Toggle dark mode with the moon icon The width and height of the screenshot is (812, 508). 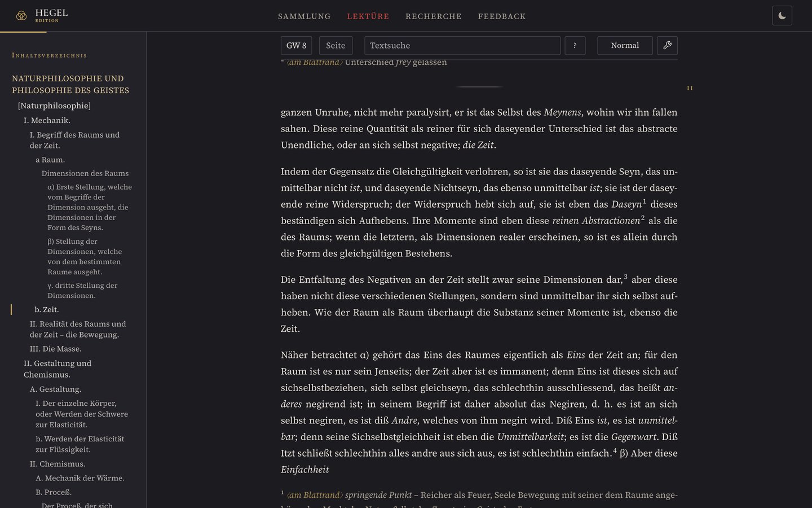pyautogui.click(x=782, y=16)
